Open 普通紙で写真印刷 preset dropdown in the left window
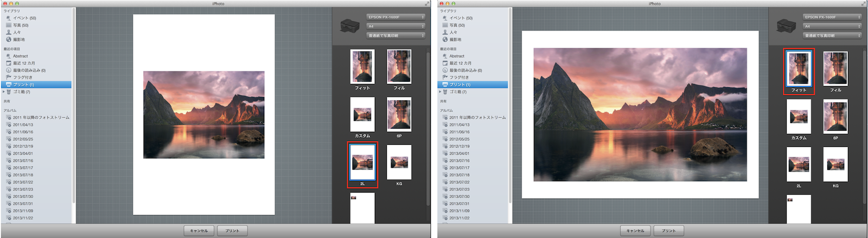Screen dimensions: 868x238 [395, 36]
